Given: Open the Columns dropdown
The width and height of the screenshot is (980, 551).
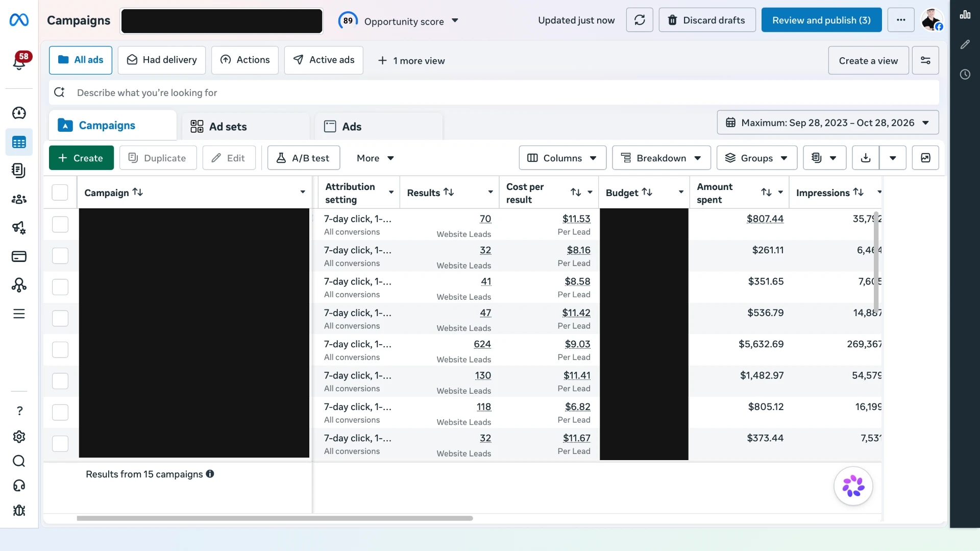Looking at the screenshot, I should [x=562, y=158].
